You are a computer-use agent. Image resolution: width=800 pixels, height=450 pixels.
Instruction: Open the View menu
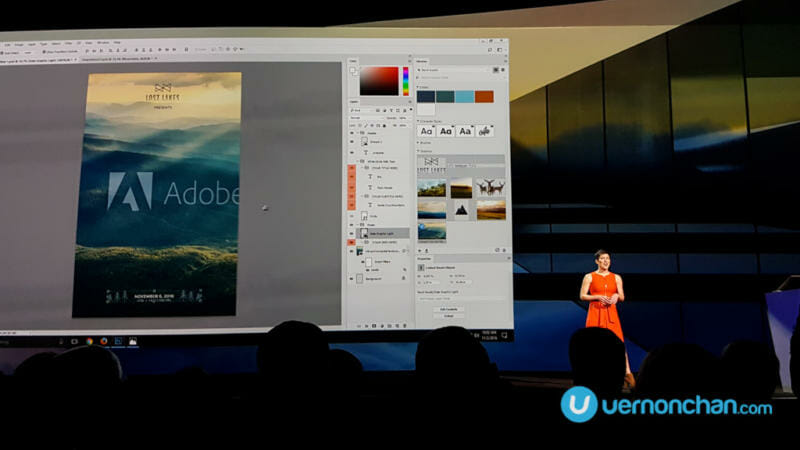point(89,43)
